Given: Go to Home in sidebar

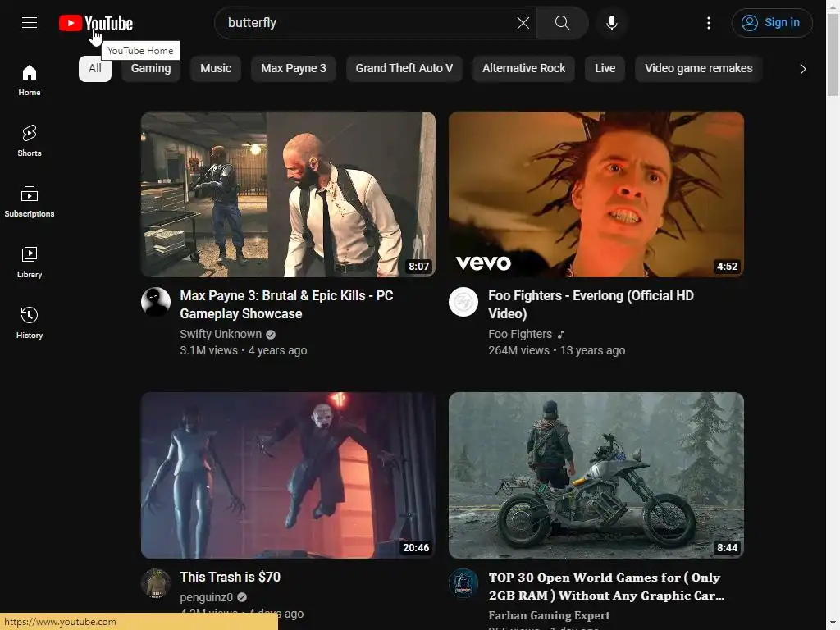Looking at the screenshot, I should point(30,80).
